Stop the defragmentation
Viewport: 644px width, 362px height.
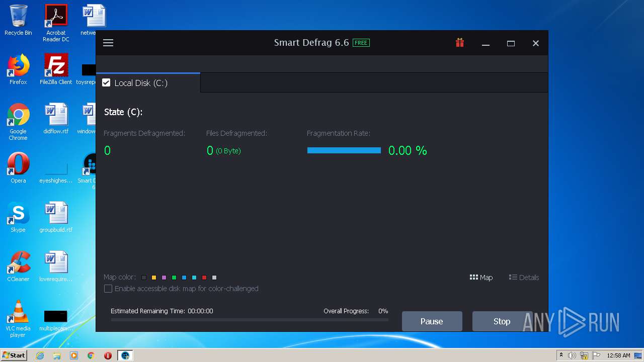click(502, 321)
